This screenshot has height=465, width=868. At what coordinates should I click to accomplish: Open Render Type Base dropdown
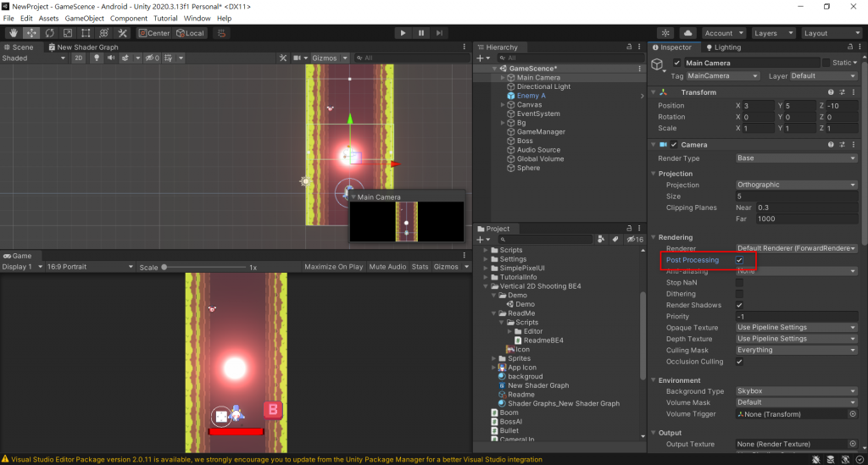click(x=796, y=158)
